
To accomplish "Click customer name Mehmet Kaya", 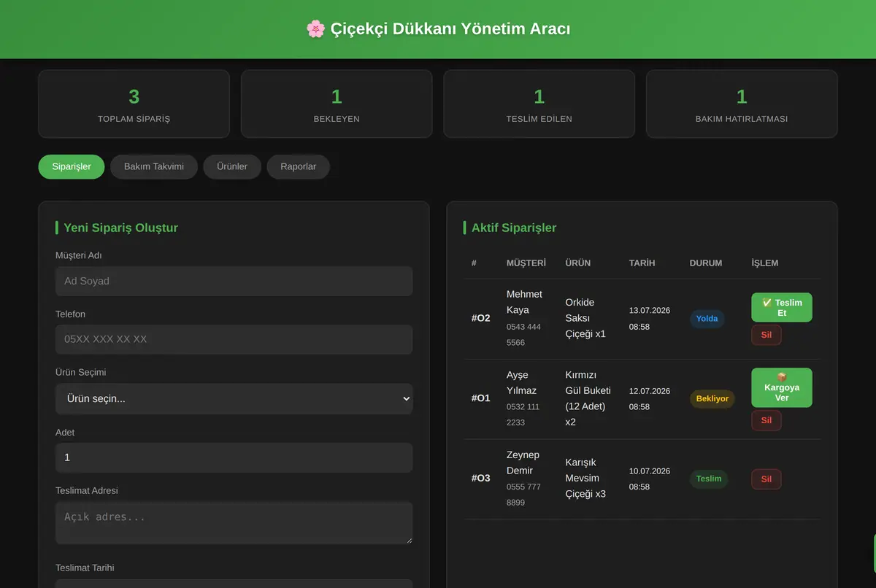I will click(524, 302).
